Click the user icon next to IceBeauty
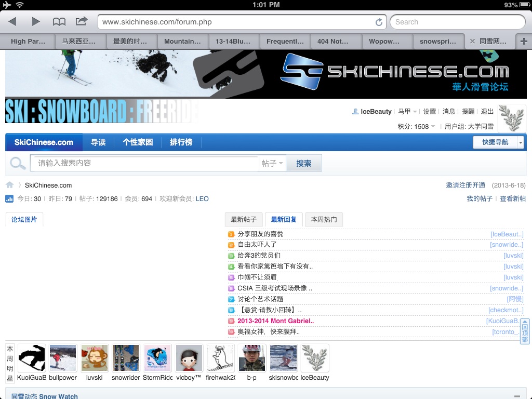 click(355, 111)
